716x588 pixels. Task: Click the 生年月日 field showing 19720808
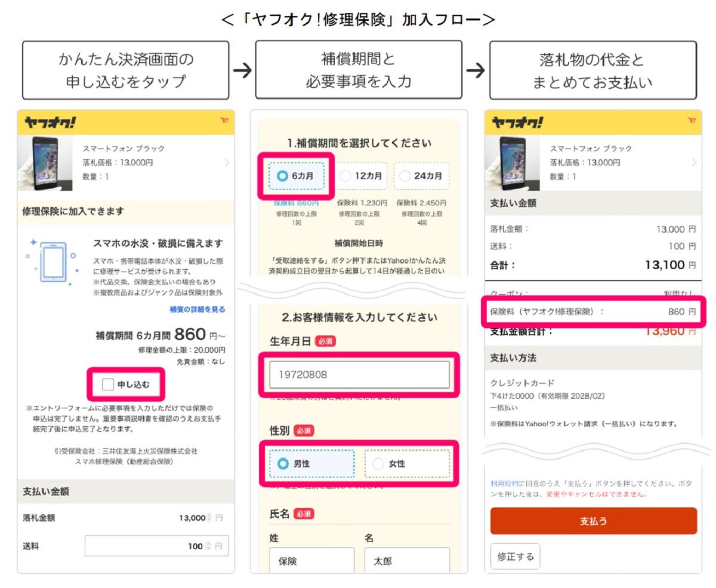tap(359, 375)
